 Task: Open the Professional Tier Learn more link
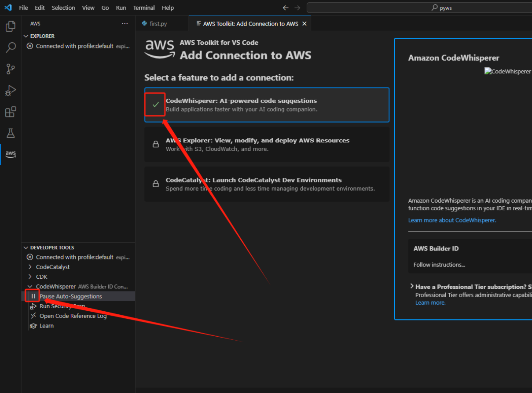click(430, 302)
